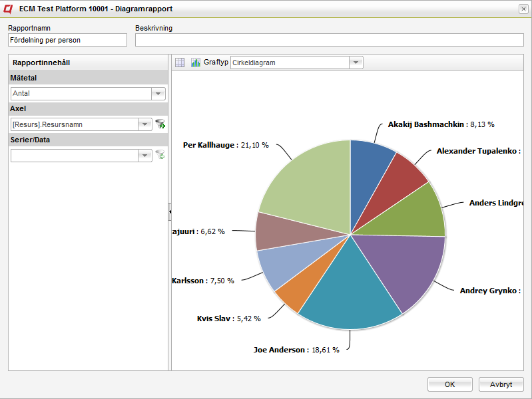
Task: Open the Axel Resursnamn dropdown arrow
Action: 145,124
